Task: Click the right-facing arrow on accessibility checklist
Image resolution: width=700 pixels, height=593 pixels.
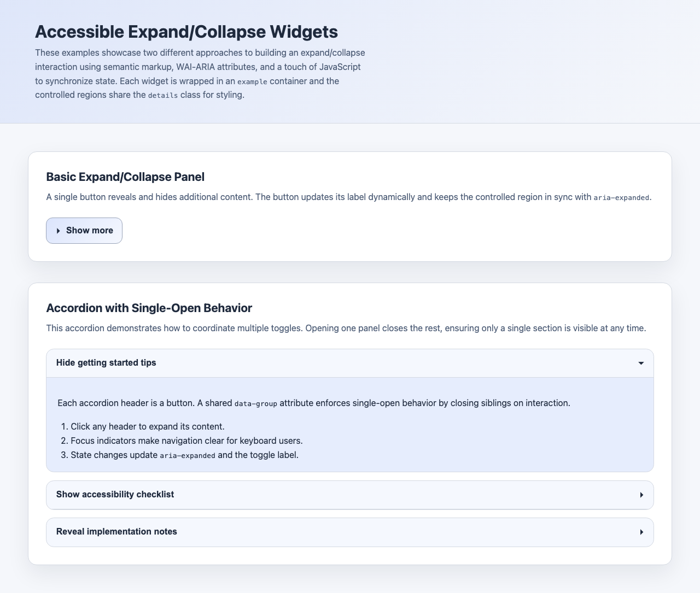Action: [641, 495]
